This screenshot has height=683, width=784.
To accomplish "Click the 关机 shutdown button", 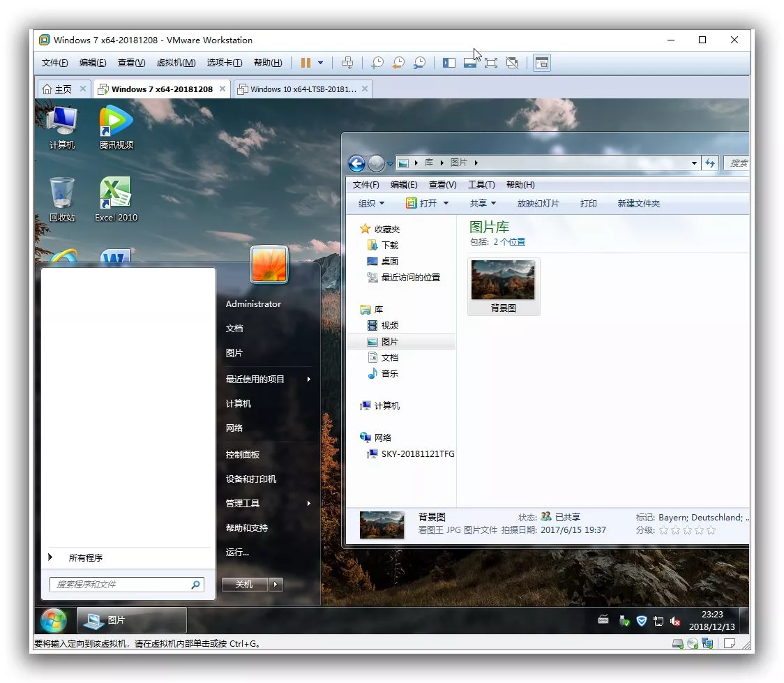I will 245,585.
